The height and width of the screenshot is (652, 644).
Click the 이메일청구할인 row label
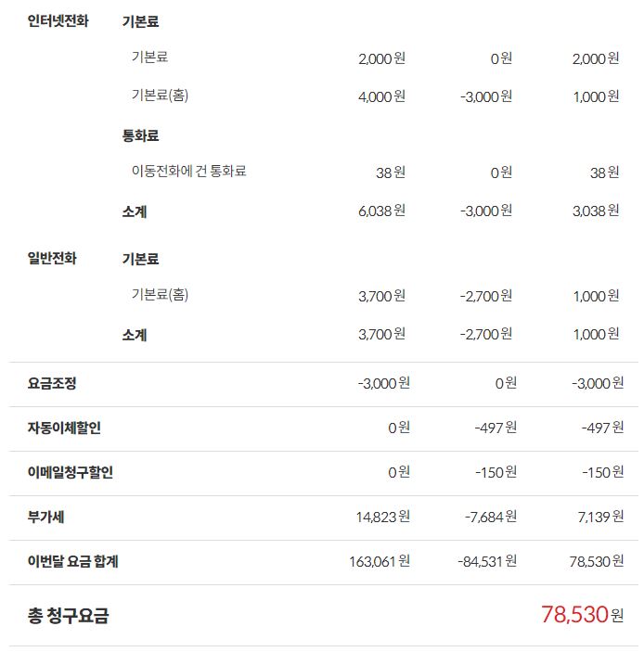click(x=71, y=472)
